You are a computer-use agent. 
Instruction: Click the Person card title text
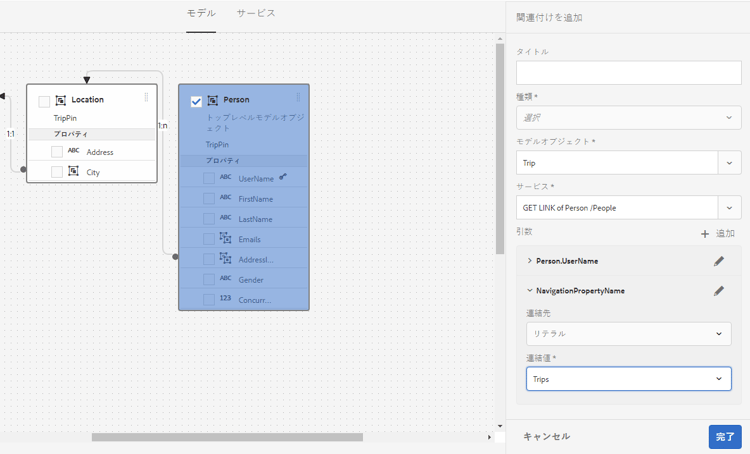pos(236,100)
